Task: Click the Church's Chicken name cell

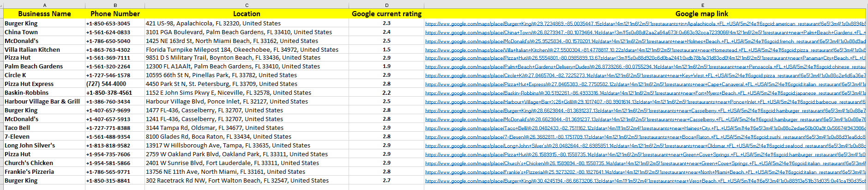Action: 29,163
